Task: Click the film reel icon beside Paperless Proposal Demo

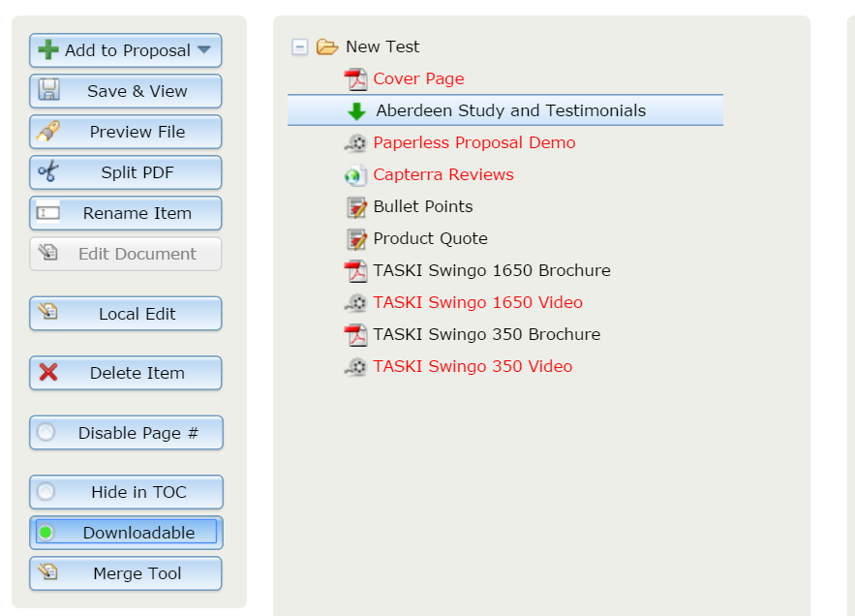Action: pyautogui.click(x=356, y=143)
